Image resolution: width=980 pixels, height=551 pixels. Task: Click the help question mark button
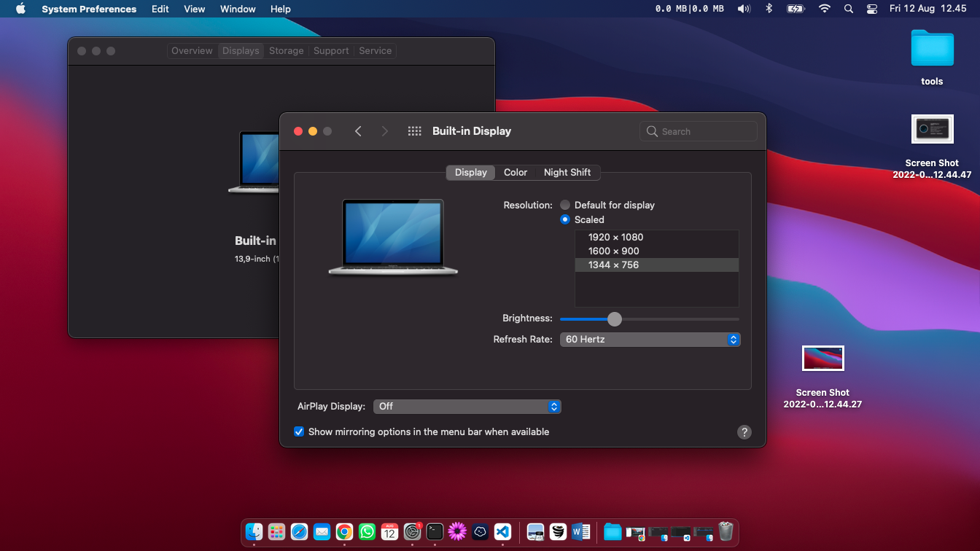744,432
